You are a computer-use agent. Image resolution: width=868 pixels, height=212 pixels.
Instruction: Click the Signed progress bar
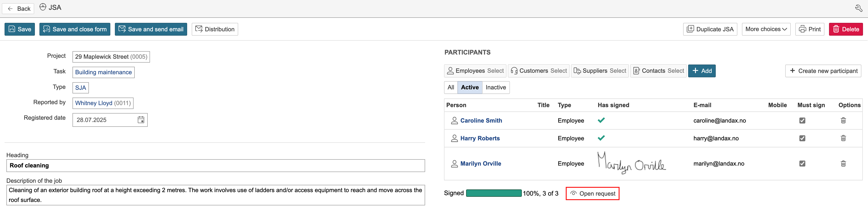pyautogui.click(x=494, y=193)
